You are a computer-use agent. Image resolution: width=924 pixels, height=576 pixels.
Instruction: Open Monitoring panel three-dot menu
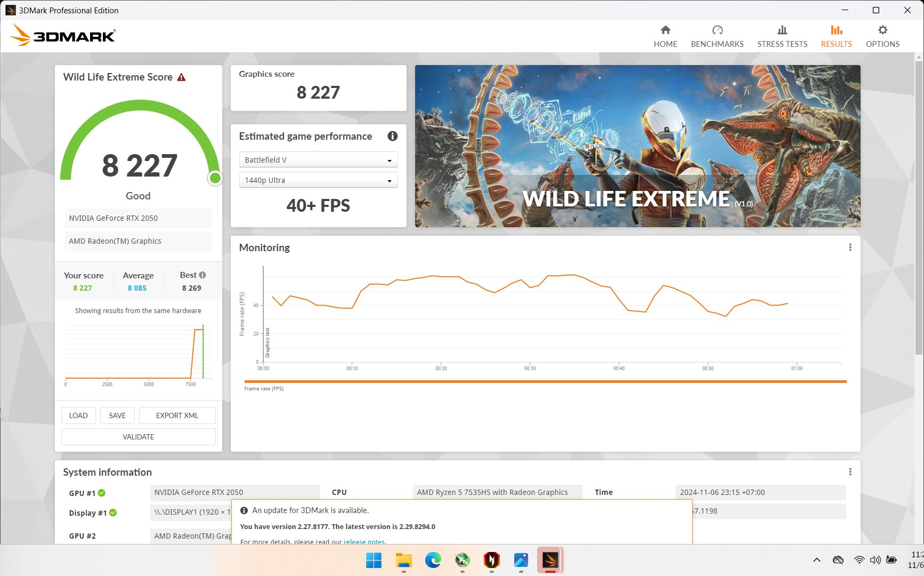pos(850,247)
